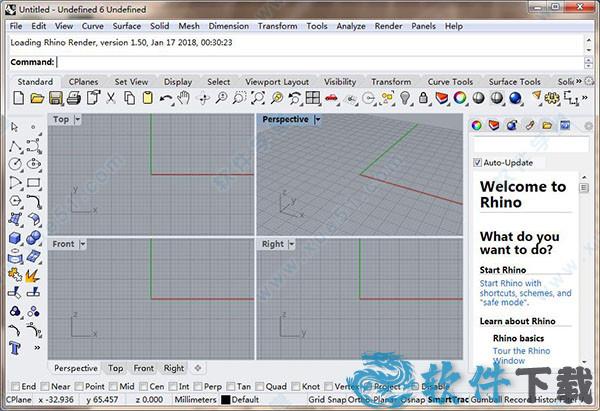Click the black Default layer swatch
This screenshot has width=600, height=411.
(226, 400)
